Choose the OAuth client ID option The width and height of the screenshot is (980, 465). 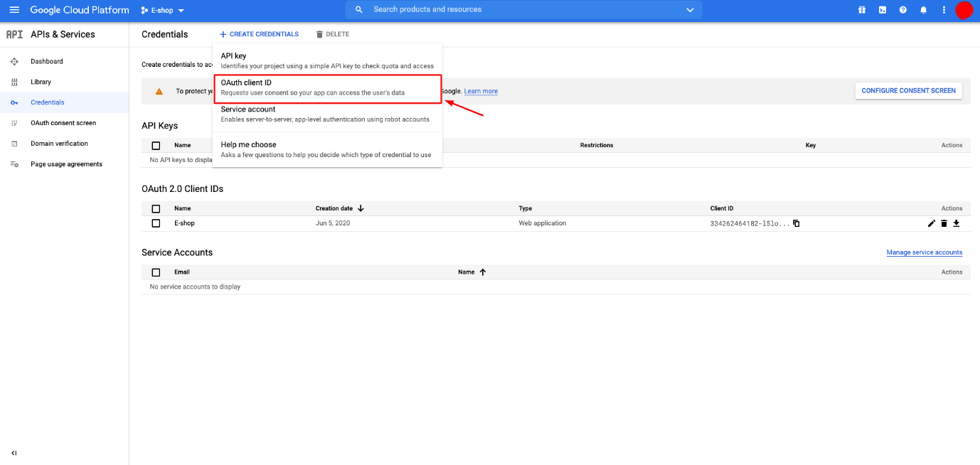point(327,88)
